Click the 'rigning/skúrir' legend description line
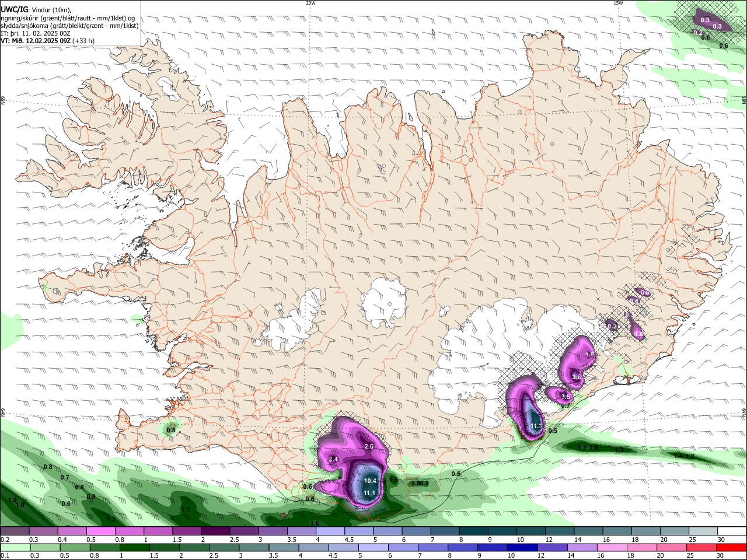The height and width of the screenshot is (560, 747). click(68, 18)
